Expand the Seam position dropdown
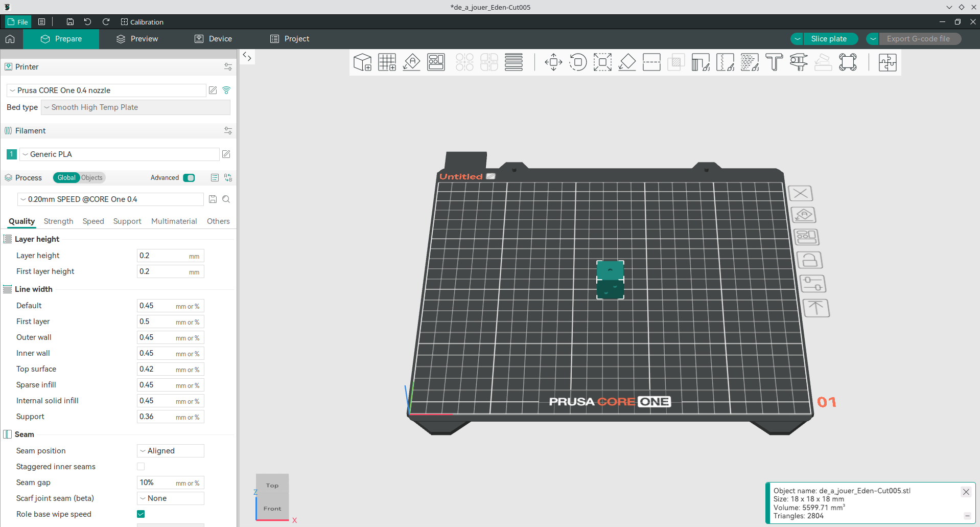The height and width of the screenshot is (527, 980). (x=171, y=451)
